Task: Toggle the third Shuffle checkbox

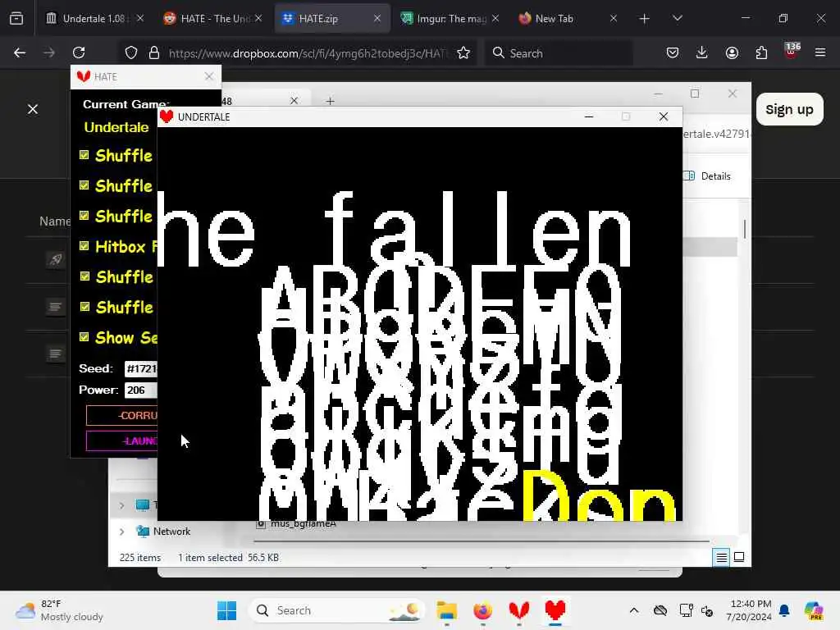Action: [84, 216]
